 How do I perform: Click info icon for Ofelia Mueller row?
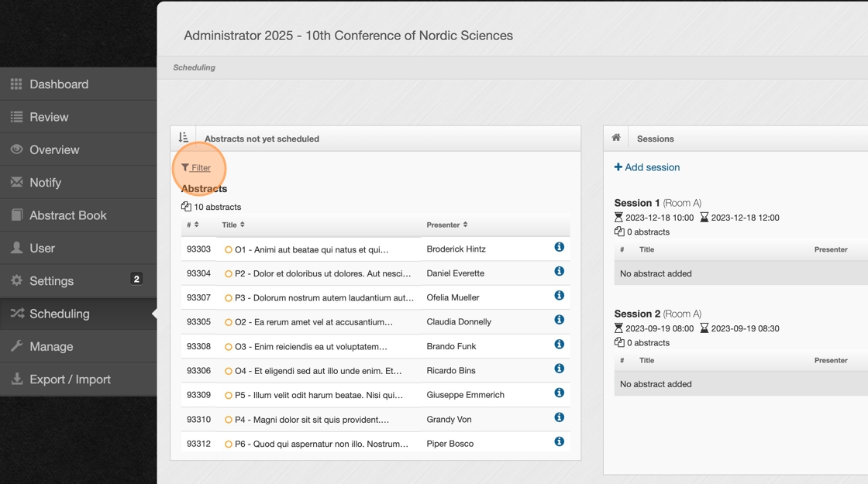pos(559,296)
